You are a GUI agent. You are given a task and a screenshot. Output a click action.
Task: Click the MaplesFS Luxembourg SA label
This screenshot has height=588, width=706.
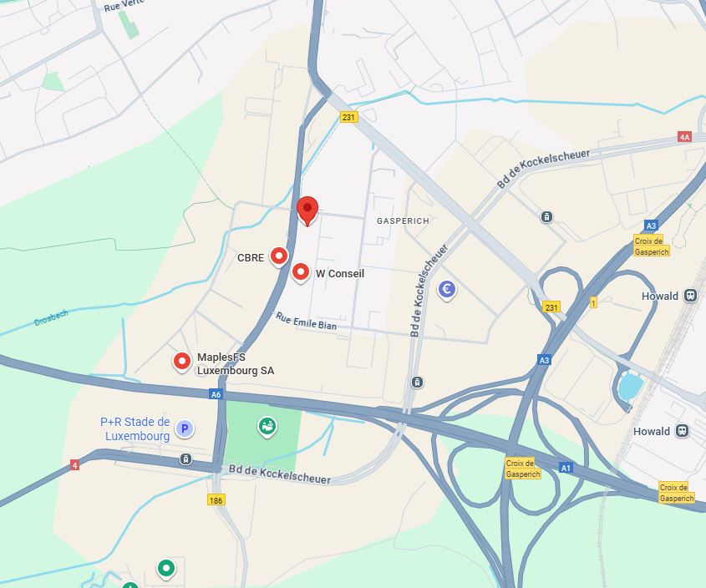pos(236,364)
